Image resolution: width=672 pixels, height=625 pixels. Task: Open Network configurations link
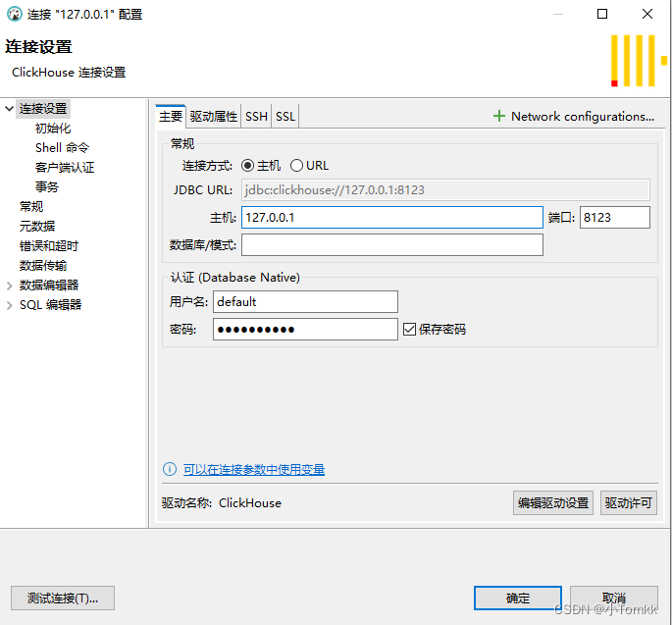coord(583,116)
